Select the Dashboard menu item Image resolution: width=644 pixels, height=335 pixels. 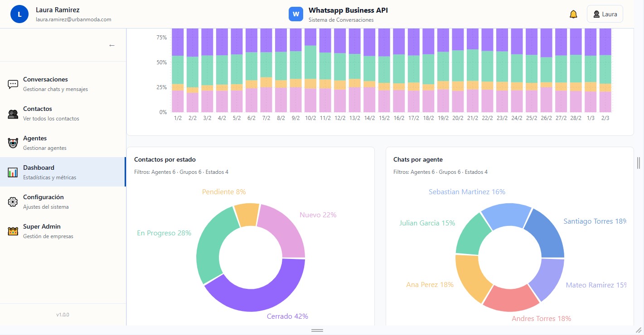coord(63,172)
